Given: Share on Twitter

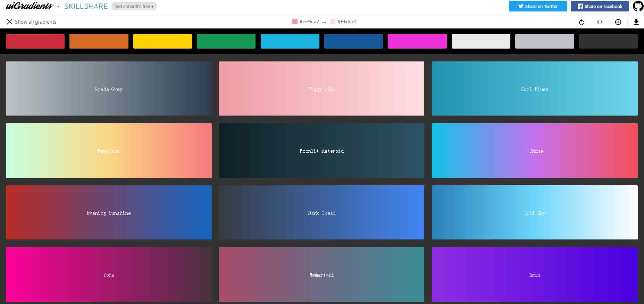Looking at the screenshot, I should [x=538, y=6].
